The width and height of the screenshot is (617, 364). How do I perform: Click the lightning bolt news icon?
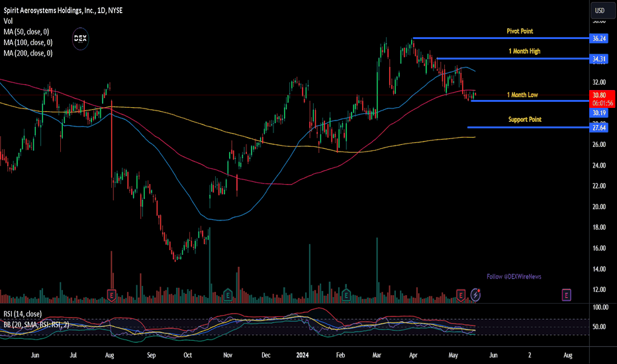pos(475,295)
